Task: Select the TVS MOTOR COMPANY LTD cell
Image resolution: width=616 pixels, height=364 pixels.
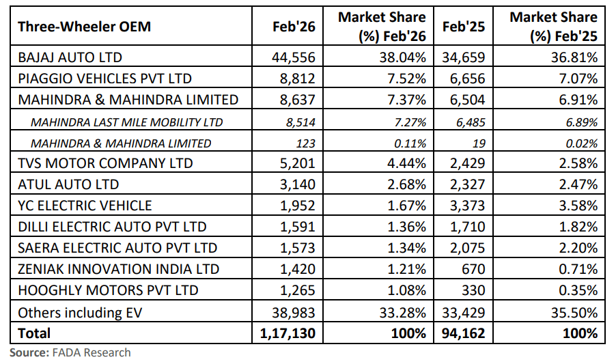Action: point(105,163)
